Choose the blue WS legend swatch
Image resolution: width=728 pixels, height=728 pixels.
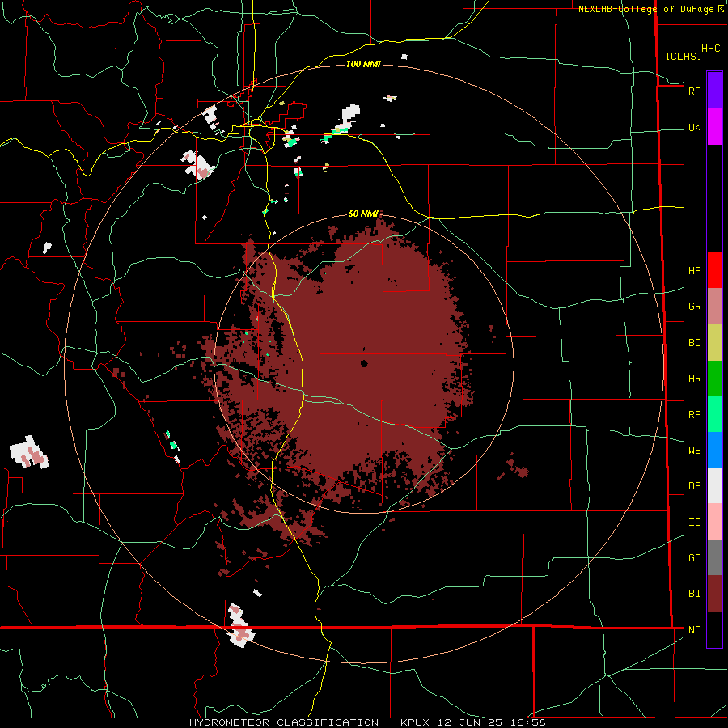(714, 450)
